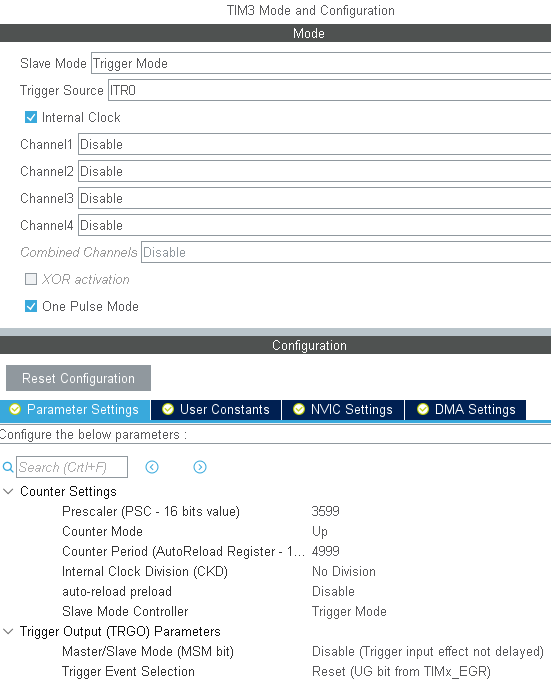This screenshot has height=690, width=551.
Task: Click the Mode section header
Action: [x=276, y=33]
